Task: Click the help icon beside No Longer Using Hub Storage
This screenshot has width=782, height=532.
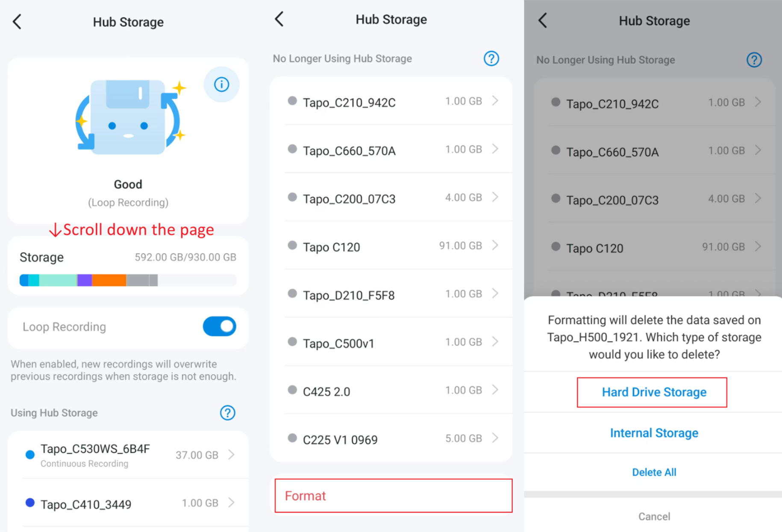Action: point(491,59)
